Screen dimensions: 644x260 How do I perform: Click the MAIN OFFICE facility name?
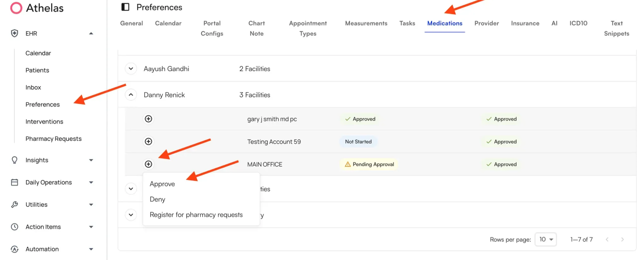[x=265, y=164]
